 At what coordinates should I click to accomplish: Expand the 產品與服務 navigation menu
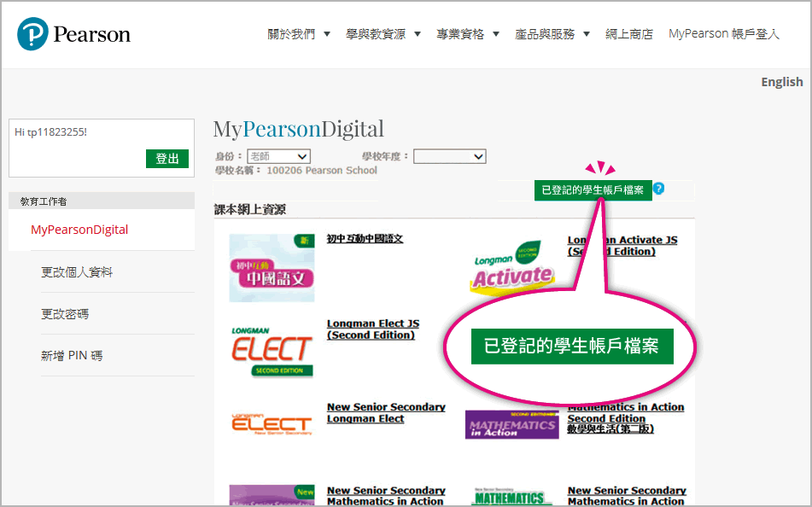(x=552, y=32)
